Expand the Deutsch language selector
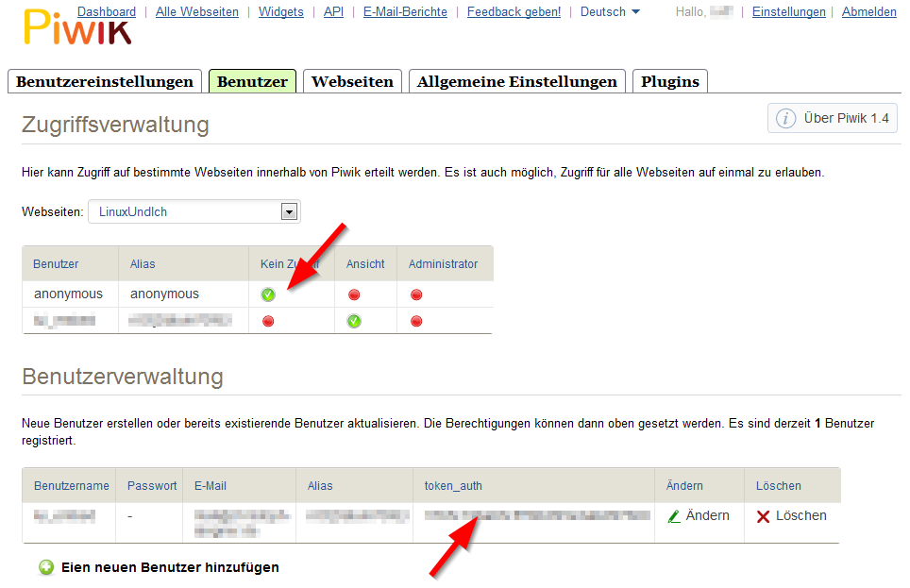Image resolution: width=910 pixels, height=588 pixels. 610,12
